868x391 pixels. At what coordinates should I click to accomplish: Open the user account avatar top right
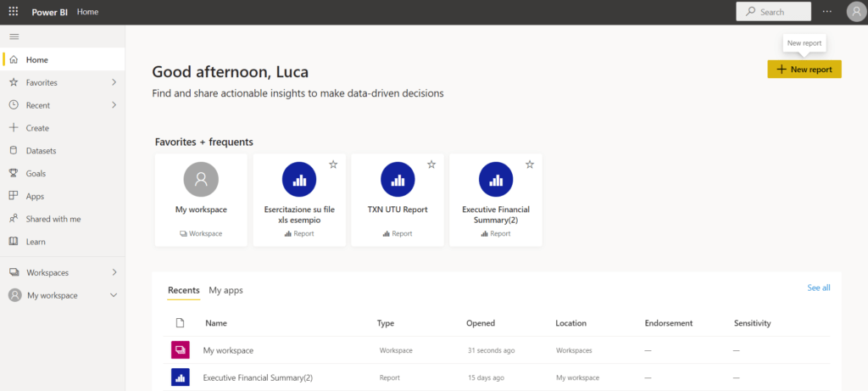856,12
